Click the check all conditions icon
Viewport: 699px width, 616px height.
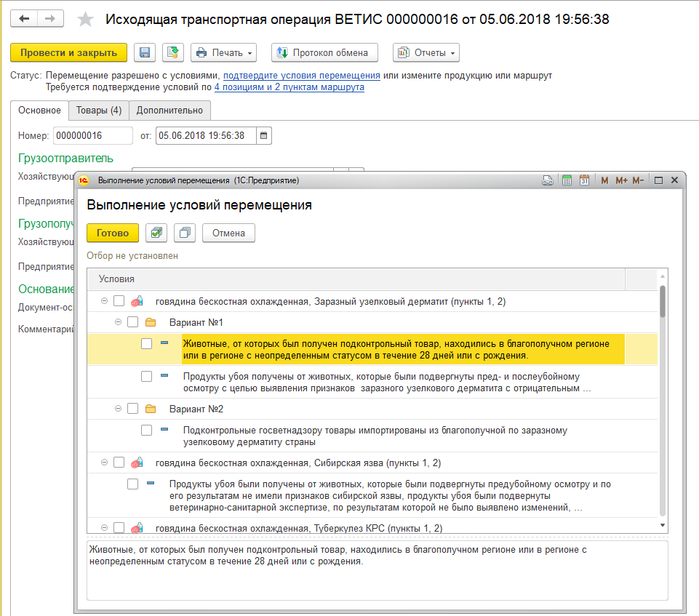click(156, 233)
